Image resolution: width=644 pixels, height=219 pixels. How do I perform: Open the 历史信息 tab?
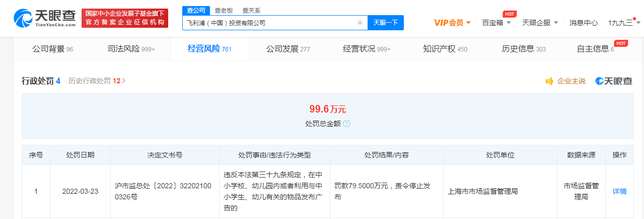[524, 49]
